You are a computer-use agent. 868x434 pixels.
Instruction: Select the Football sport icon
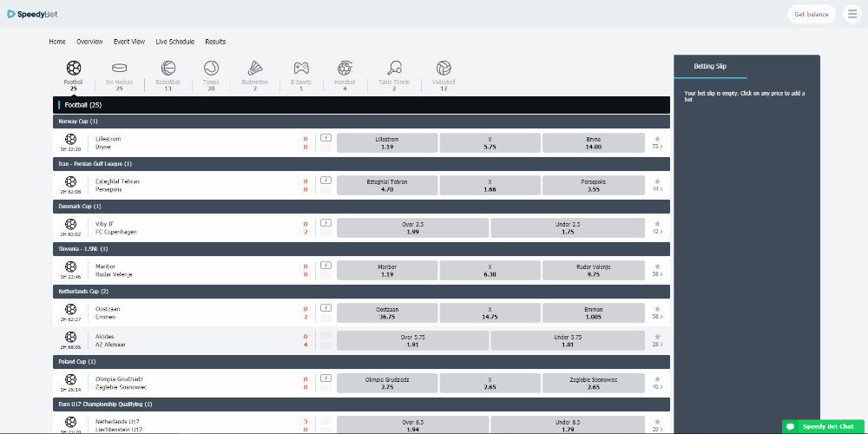click(x=74, y=68)
